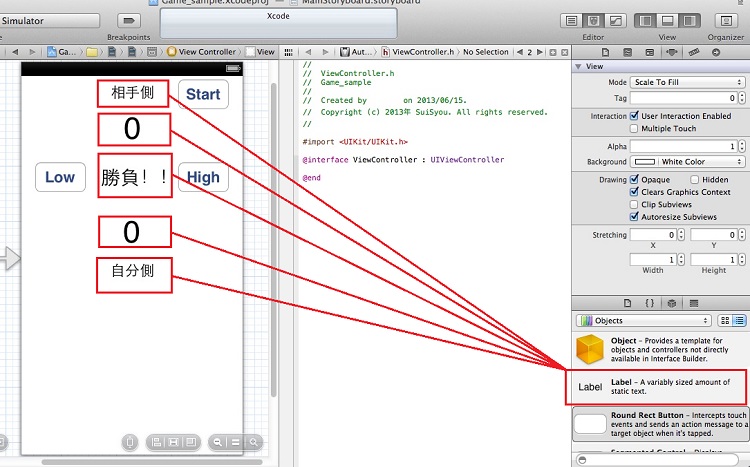Collapse the View section disclosure triangle

pyautogui.click(x=579, y=67)
